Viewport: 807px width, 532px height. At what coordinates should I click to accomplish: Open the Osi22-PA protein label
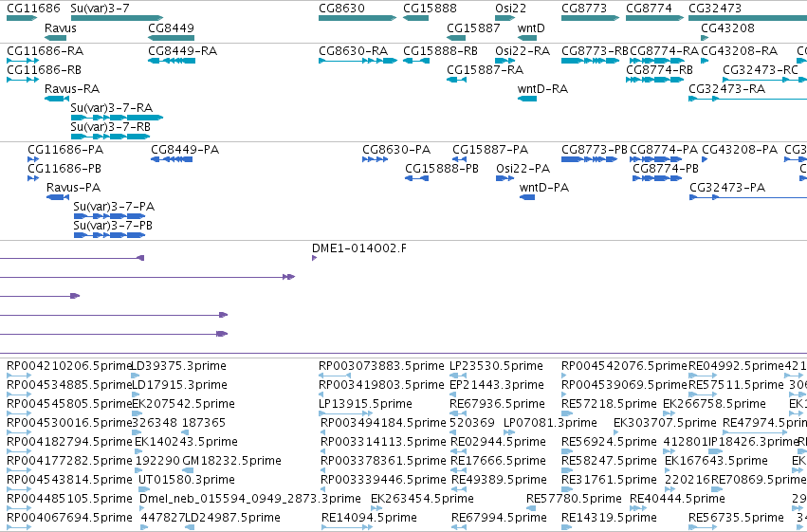(523, 169)
